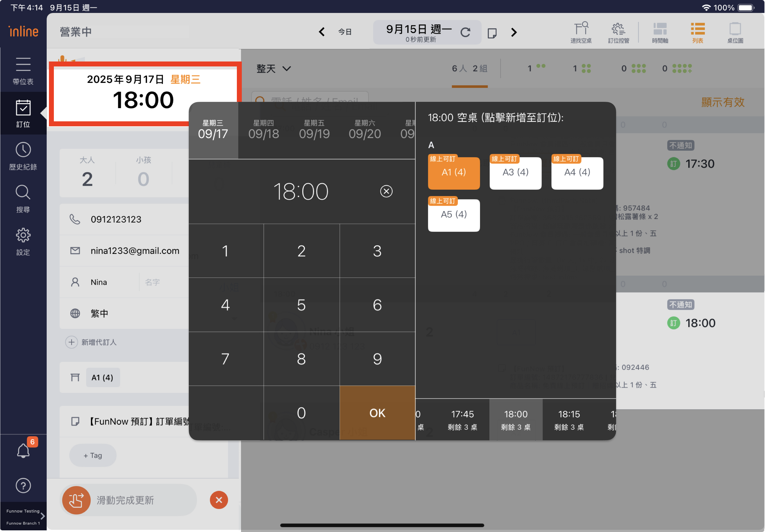
Task: Click the refresh icon beside 9月15日 date
Action: (465, 32)
